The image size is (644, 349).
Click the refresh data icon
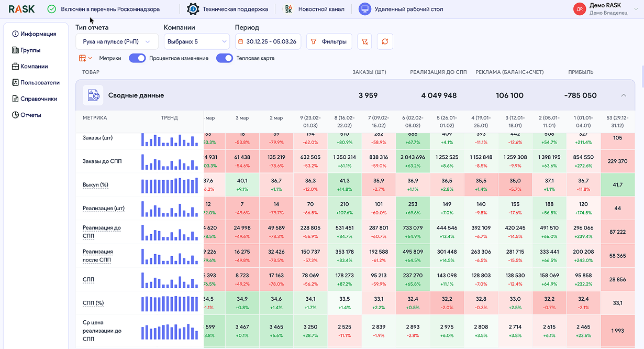pos(385,41)
